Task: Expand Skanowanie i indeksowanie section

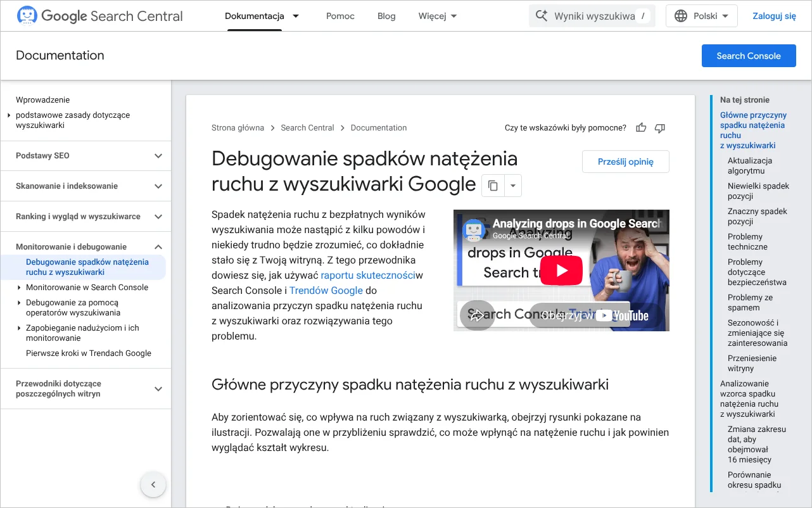Action: coord(158,186)
